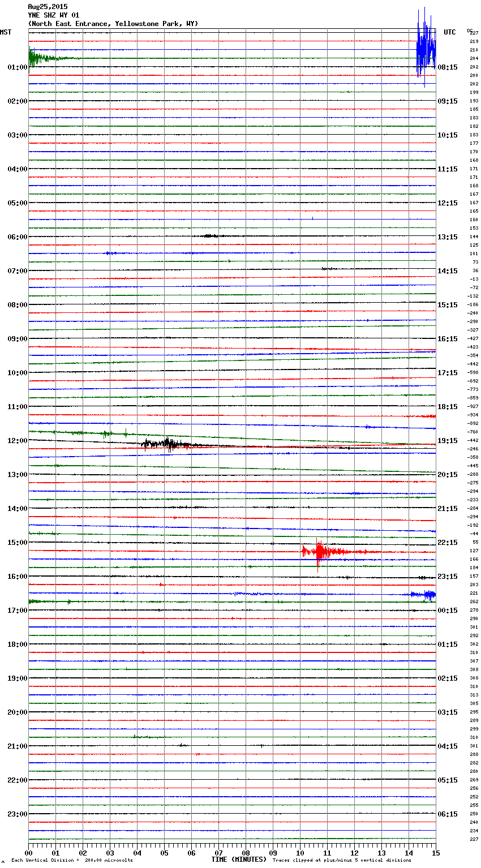Click the large blue seismic burst at top right

426,49
